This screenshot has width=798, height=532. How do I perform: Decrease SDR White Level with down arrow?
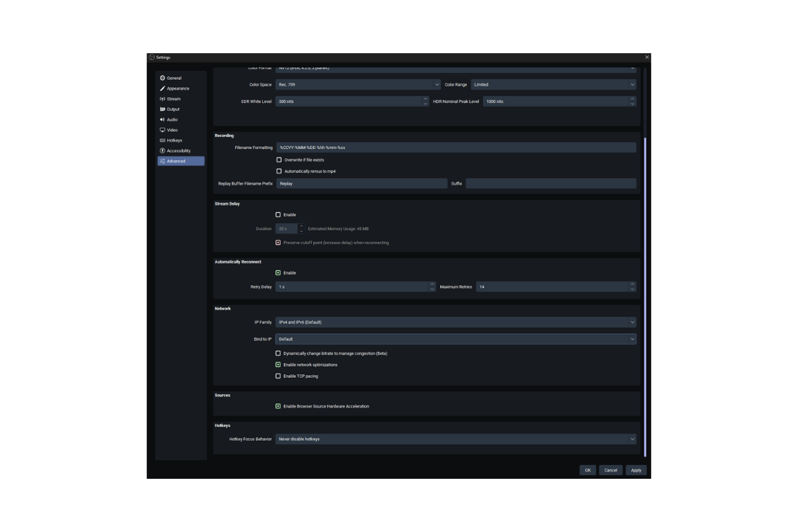(426, 104)
